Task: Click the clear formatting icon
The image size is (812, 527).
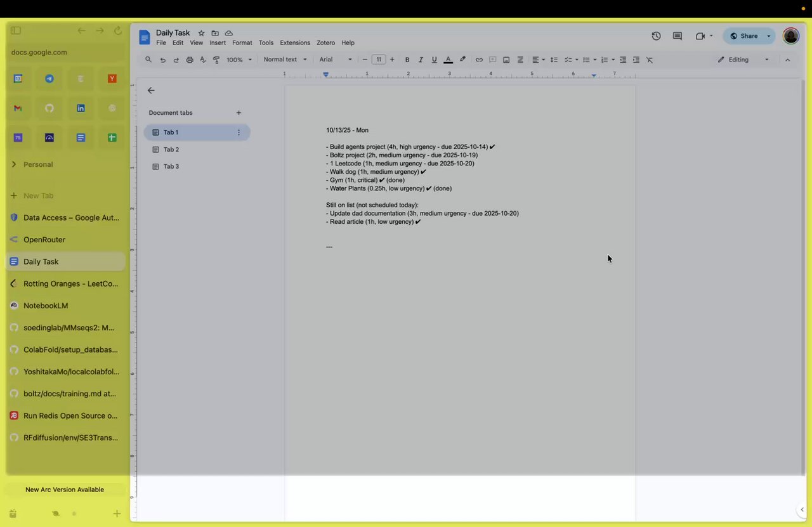Action: coord(650,60)
